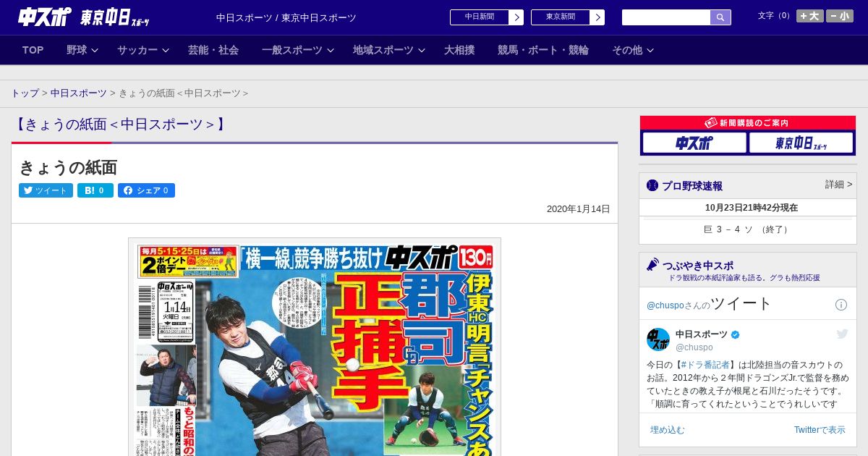The width and height of the screenshot is (868, 456).
Task: Go to TOP in navigation bar
Action: 33,50
